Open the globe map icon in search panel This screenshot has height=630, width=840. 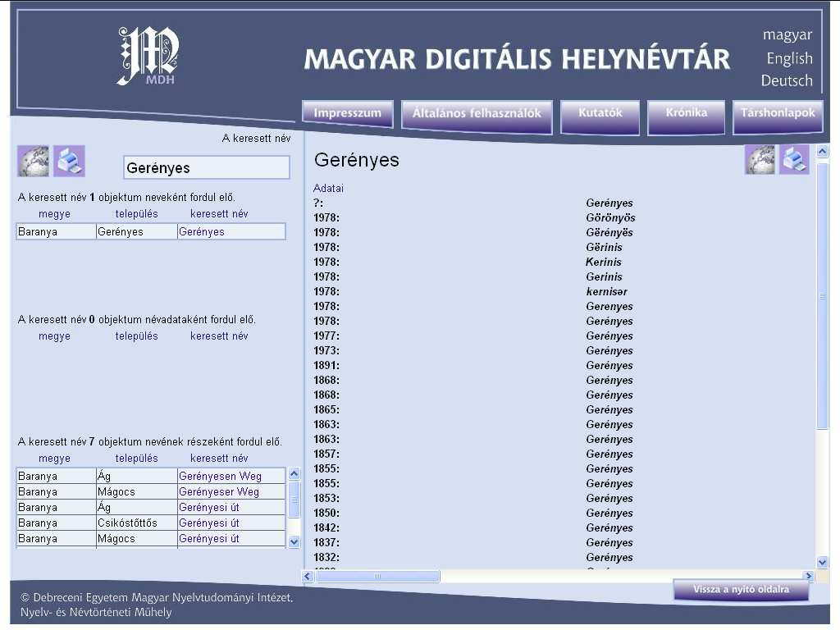coord(33,161)
